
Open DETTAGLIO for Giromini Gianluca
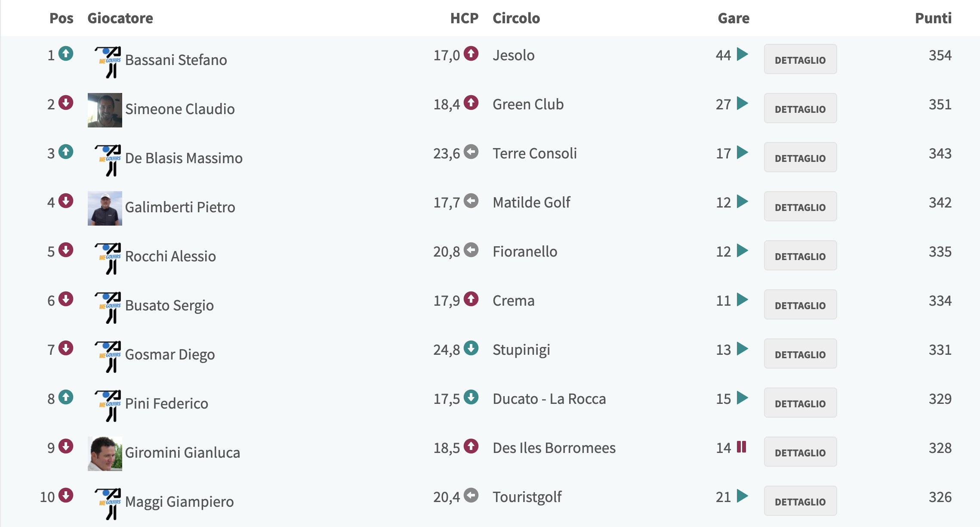[800, 452]
